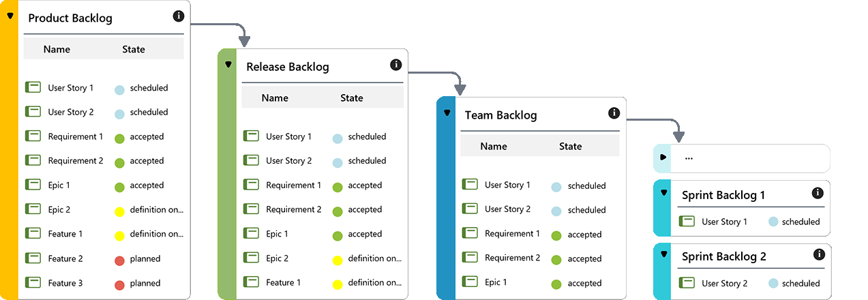Collapse the Product Backlog panel
Screen dimensions: 868x300
[x=10, y=16]
